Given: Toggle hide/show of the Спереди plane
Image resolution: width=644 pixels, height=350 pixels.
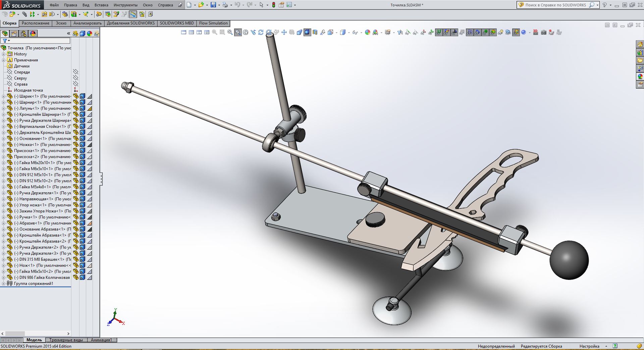Looking at the screenshot, I should pyautogui.click(x=75, y=72).
